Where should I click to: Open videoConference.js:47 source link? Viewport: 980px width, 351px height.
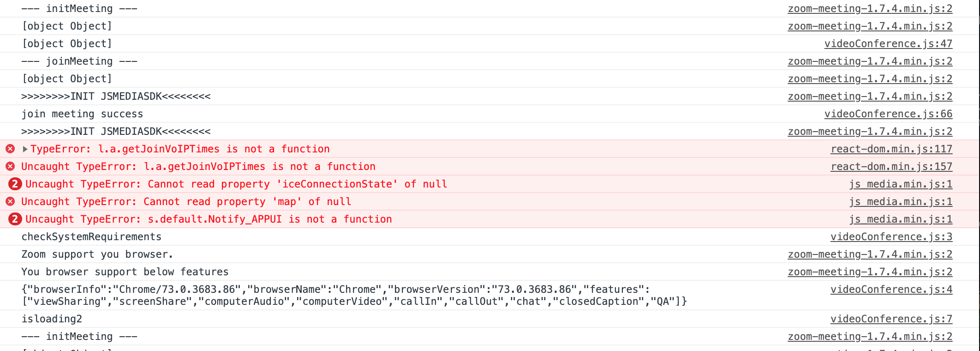click(x=888, y=44)
